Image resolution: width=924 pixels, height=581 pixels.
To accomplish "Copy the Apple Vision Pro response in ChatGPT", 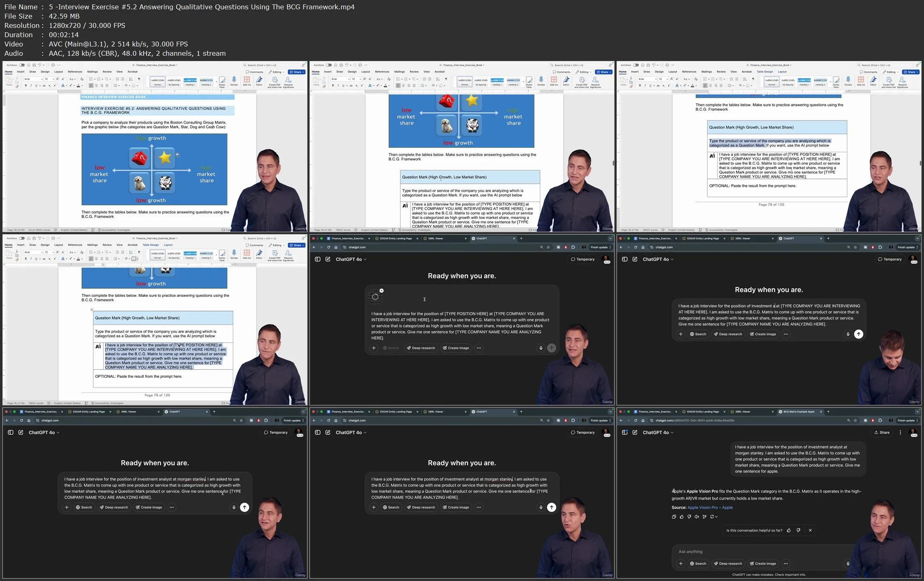I will [x=674, y=517].
